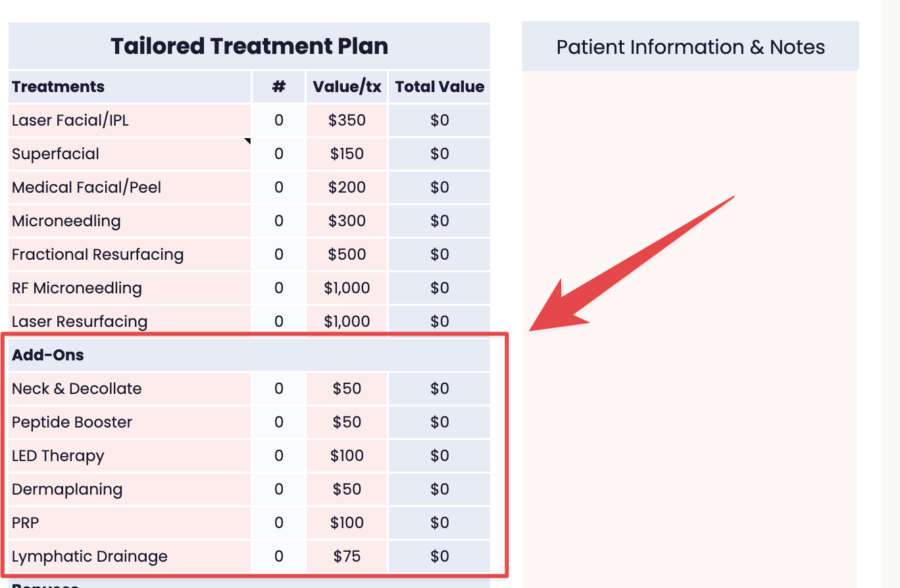Select the Neck & Decollate quantity cell
900x588 pixels.
click(279, 389)
